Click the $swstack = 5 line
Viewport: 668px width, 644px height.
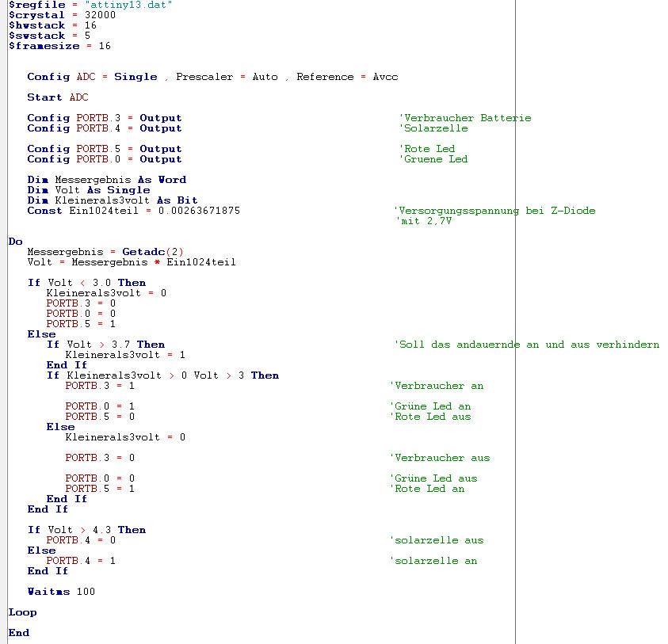click(x=49, y=36)
